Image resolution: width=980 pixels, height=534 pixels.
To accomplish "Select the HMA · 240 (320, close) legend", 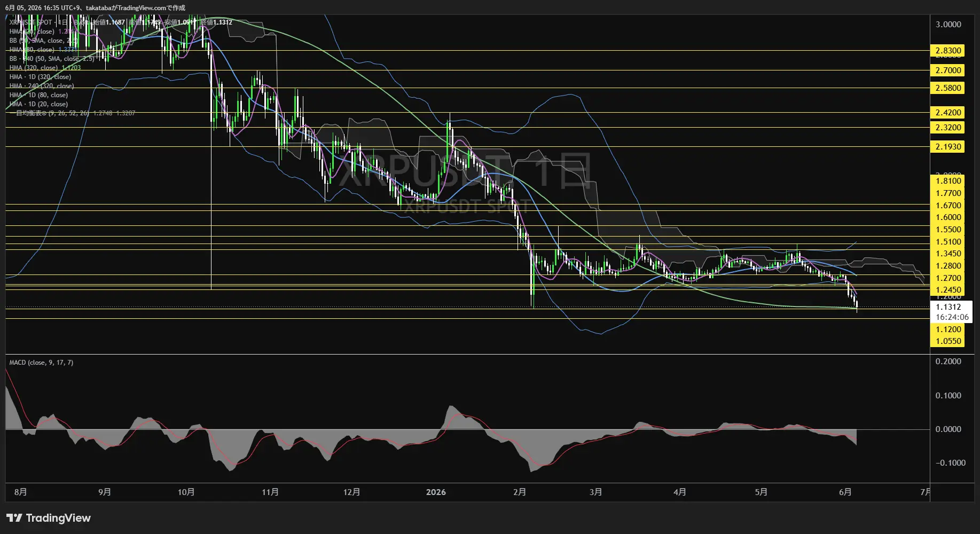I will [x=42, y=86].
